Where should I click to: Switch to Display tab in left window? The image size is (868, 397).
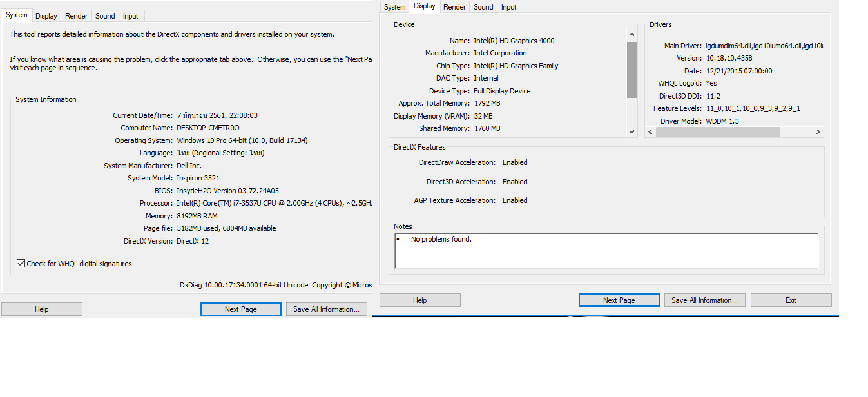coord(46,16)
